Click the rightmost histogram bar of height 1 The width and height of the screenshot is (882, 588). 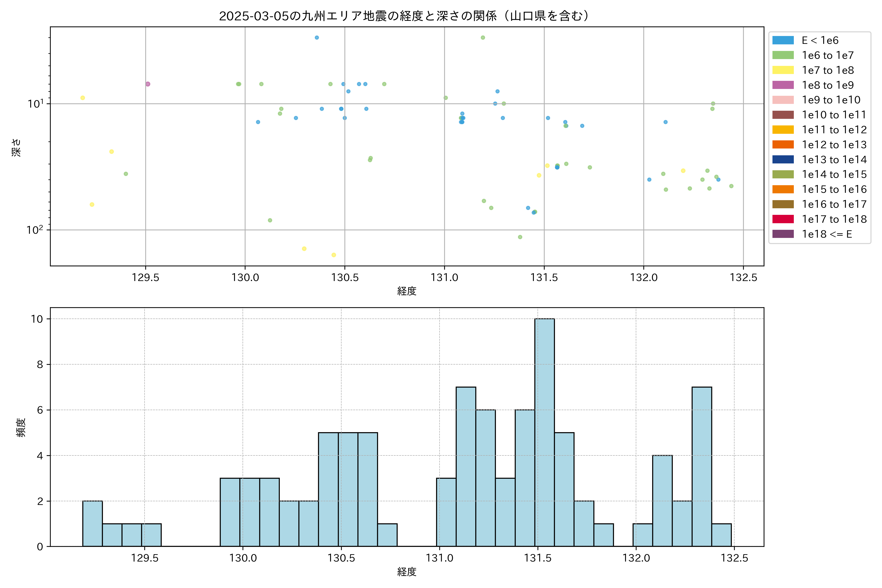pos(721,535)
